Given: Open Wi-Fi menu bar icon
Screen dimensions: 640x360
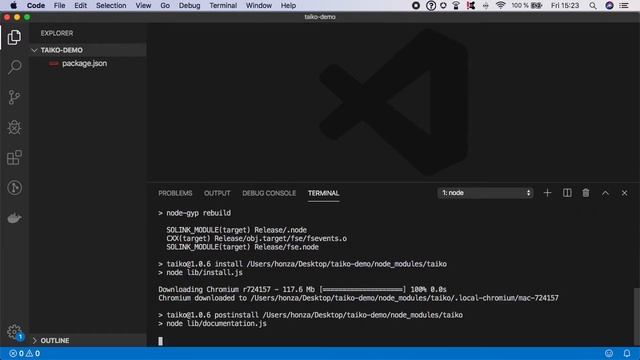Looking at the screenshot, I should pyautogui.click(x=500, y=5).
